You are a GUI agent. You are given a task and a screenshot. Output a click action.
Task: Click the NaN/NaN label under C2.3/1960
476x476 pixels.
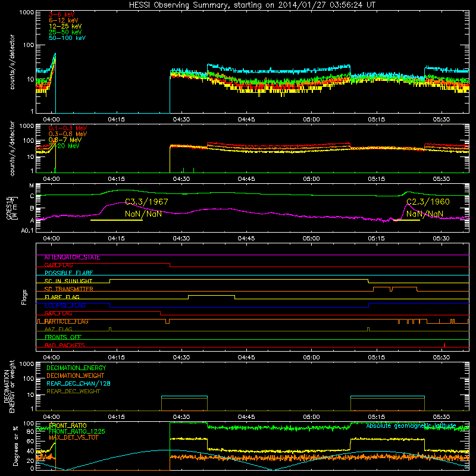(425, 214)
